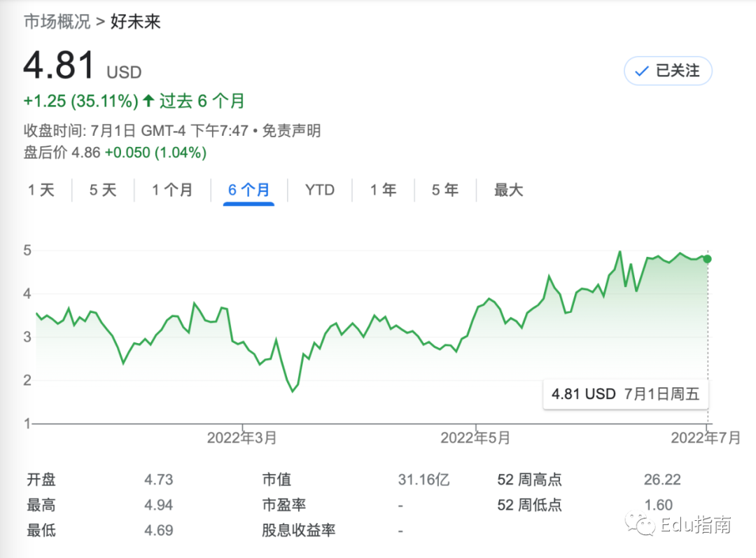This screenshot has height=558, width=756.
Task: Open the 免责声明 disclaimer link
Action: tap(291, 131)
